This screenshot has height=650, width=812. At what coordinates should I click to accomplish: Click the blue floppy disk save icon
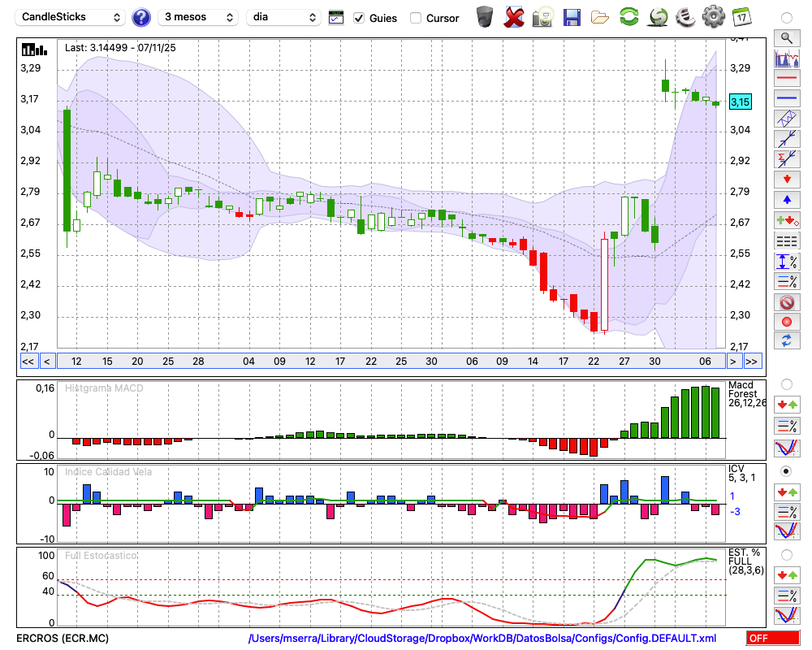point(572,16)
